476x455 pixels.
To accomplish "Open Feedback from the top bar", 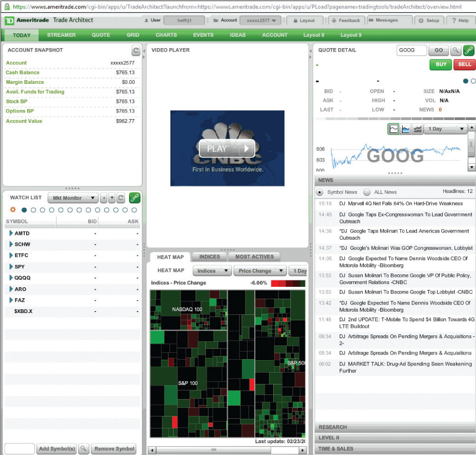I will pyautogui.click(x=346, y=20).
